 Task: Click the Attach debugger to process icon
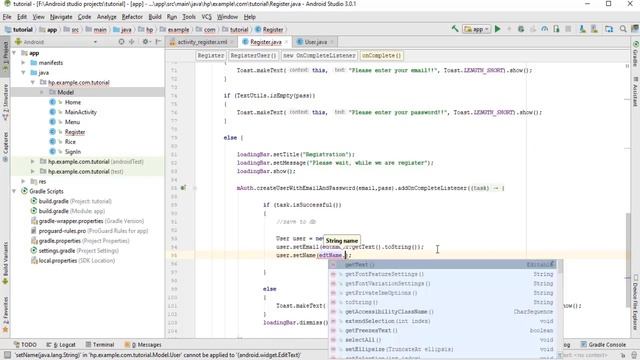click(556, 29)
